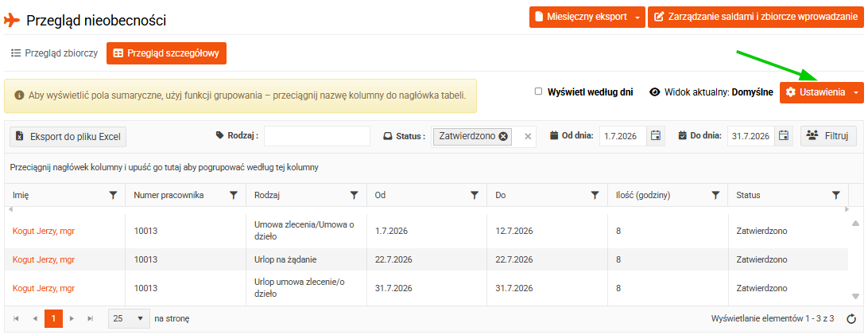
Task: Remove the Zatwierdzono status tag
Action: point(502,136)
